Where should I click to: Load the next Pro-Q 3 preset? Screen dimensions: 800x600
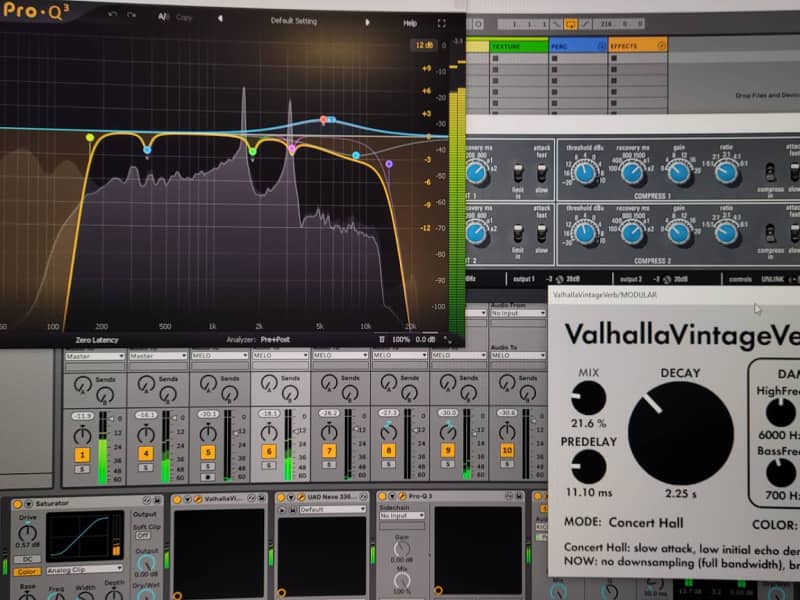pos(367,22)
